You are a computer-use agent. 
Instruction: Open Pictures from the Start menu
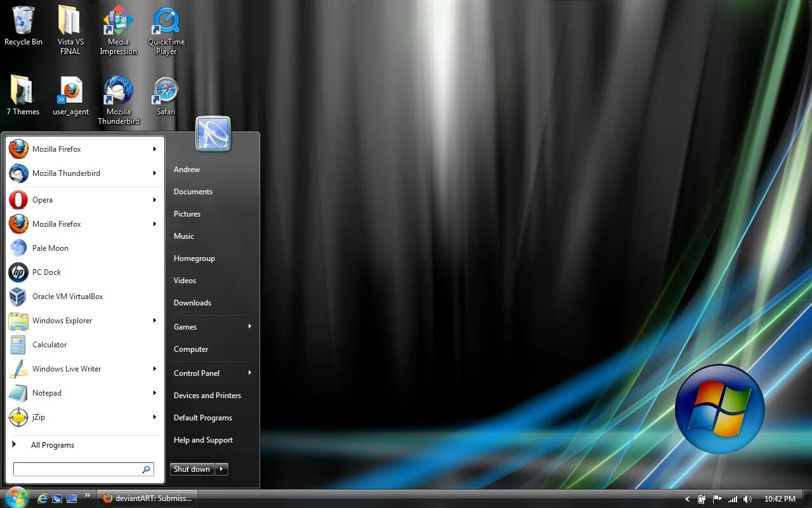click(x=187, y=214)
